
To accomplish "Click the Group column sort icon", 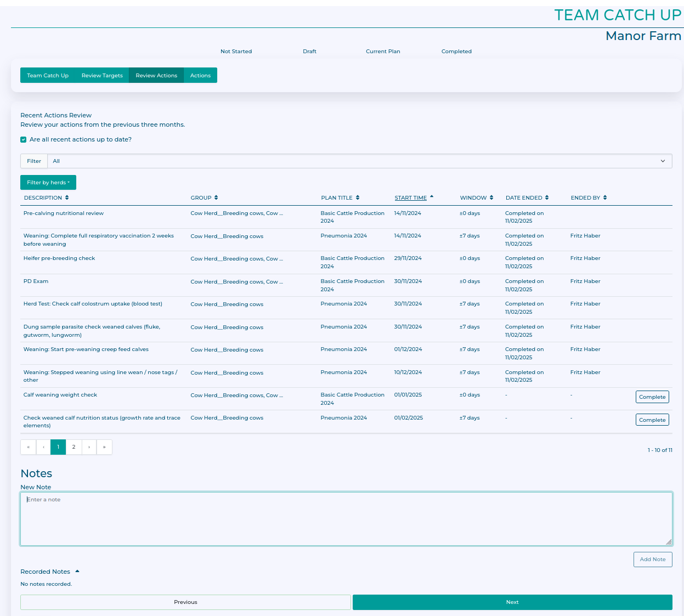I will tap(216, 197).
